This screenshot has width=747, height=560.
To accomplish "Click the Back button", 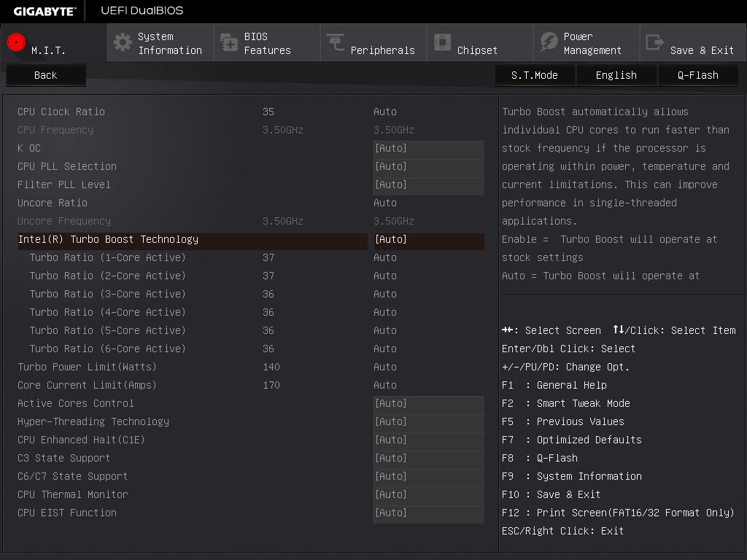I will pyautogui.click(x=46, y=75).
